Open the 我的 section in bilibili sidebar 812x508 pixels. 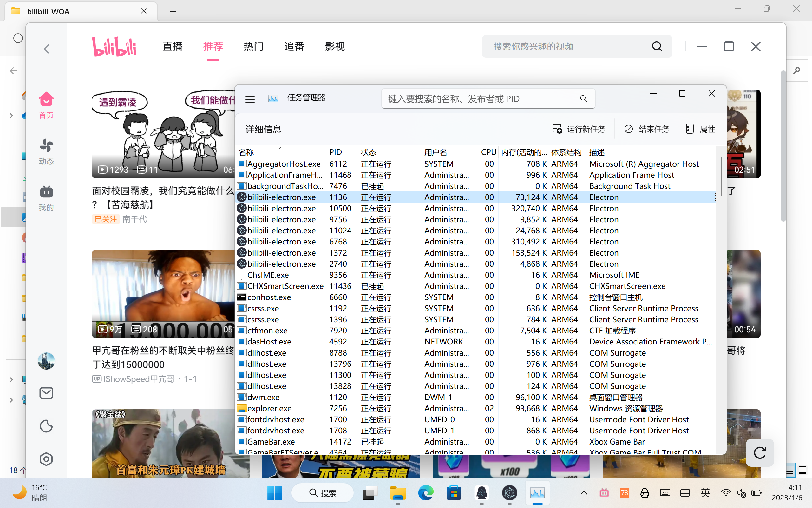[x=46, y=198]
